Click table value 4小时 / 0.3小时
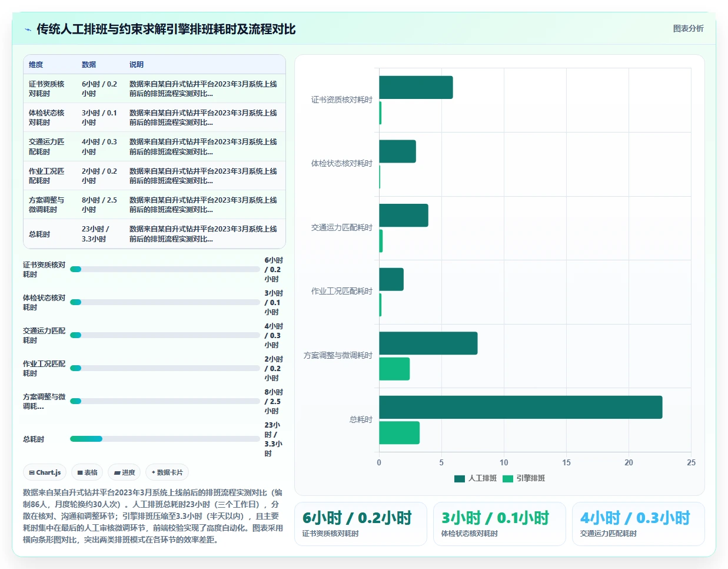 tap(99, 147)
